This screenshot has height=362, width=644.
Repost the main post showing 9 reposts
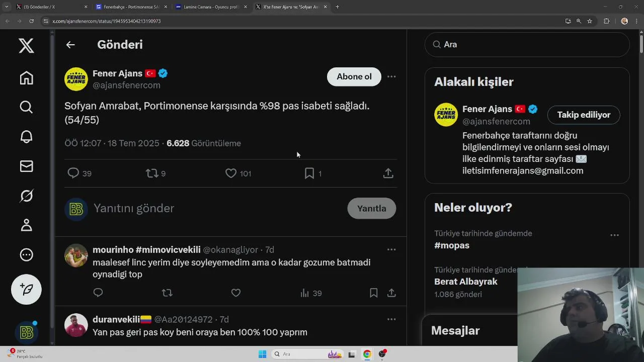click(155, 173)
